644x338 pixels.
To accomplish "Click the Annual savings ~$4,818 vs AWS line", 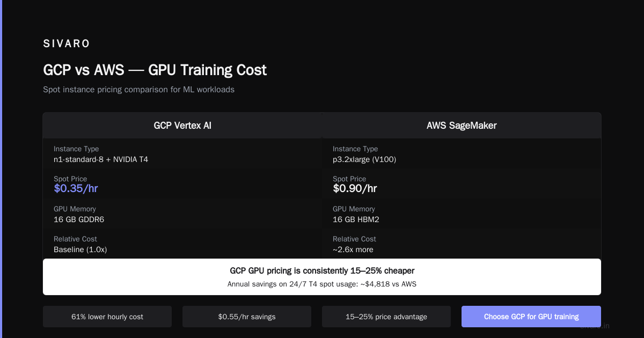I will coord(322,284).
